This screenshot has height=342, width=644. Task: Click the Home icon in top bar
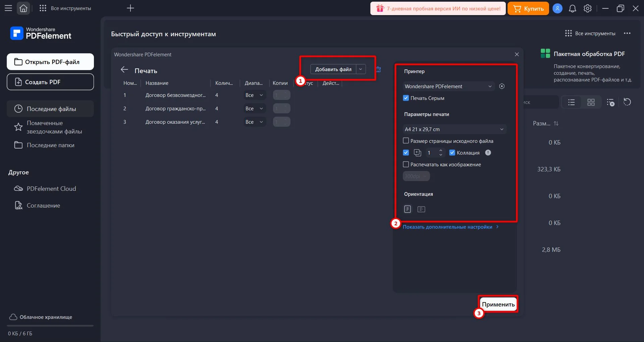pos(23,8)
